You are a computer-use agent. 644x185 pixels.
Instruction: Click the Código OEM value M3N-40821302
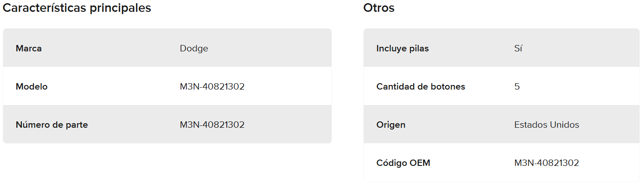(x=546, y=163)
